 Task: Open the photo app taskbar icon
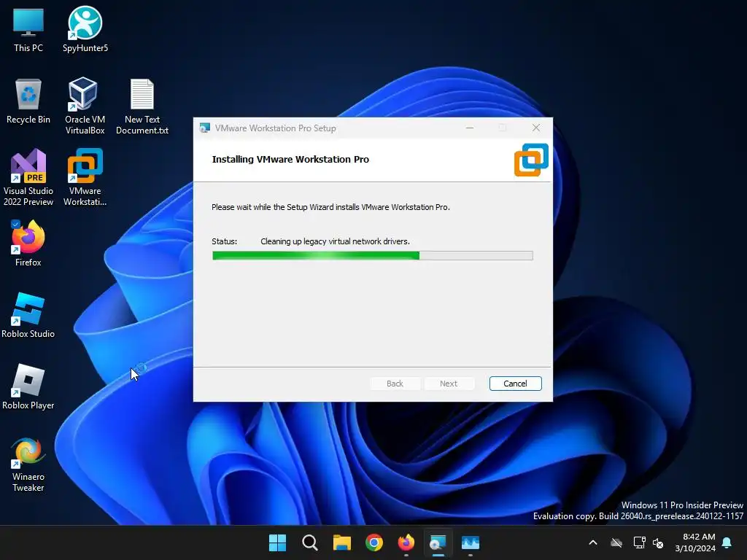pos(471,542)
